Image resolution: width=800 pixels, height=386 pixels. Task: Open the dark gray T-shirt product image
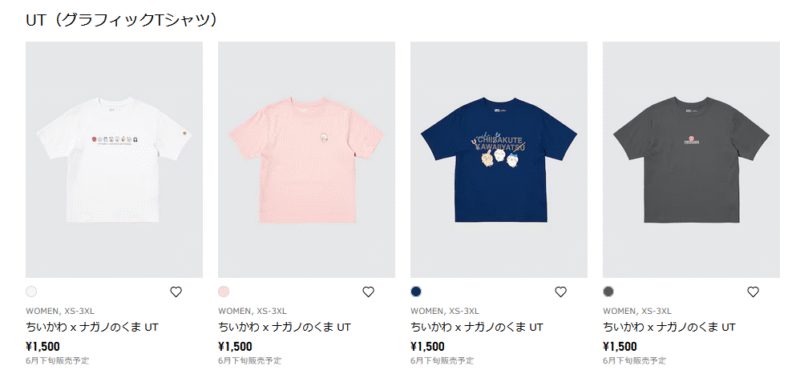pos(691,160)
